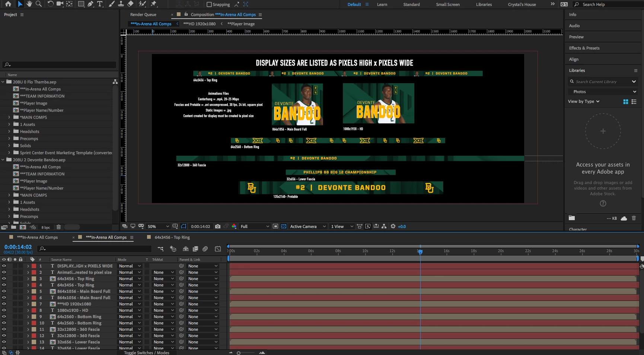Switch to the Standard workspace

(x=411, y=4)
